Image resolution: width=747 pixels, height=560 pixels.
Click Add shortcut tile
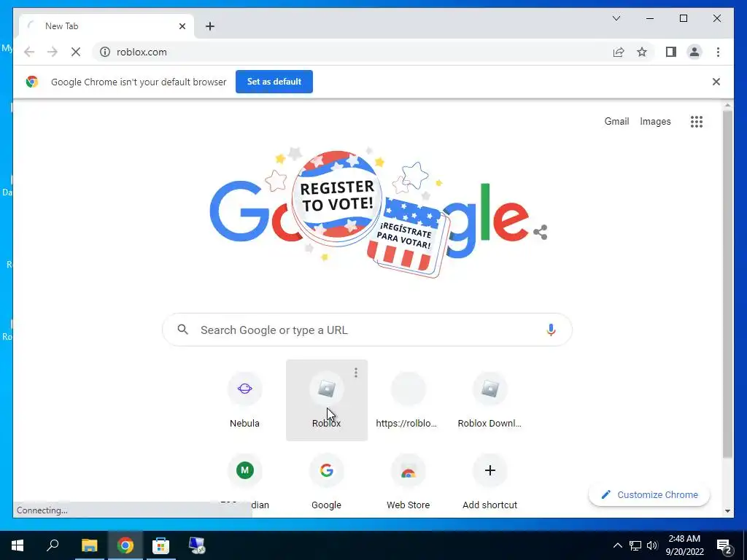(x=489, y=481)
